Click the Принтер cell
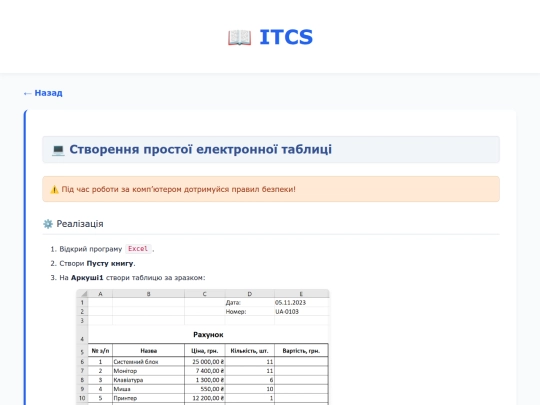Viewport: 540px width, 405px height. click(148, 398)
